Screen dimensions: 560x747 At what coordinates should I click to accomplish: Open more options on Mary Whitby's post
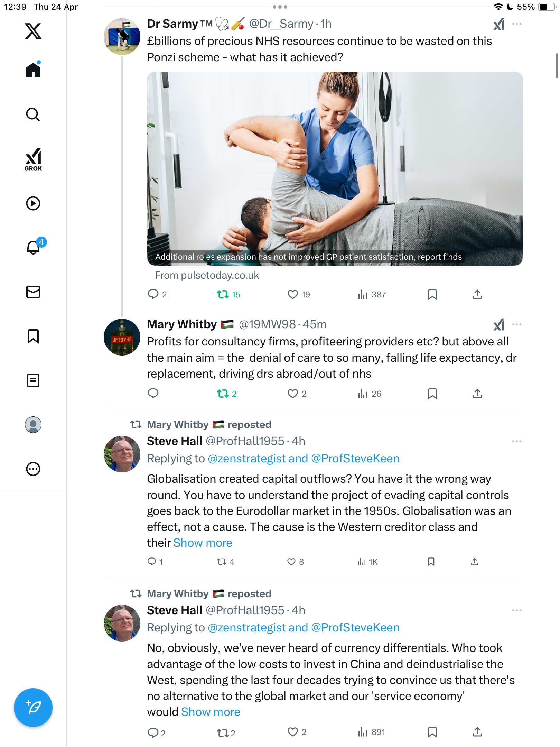click(x=517, y=324)
